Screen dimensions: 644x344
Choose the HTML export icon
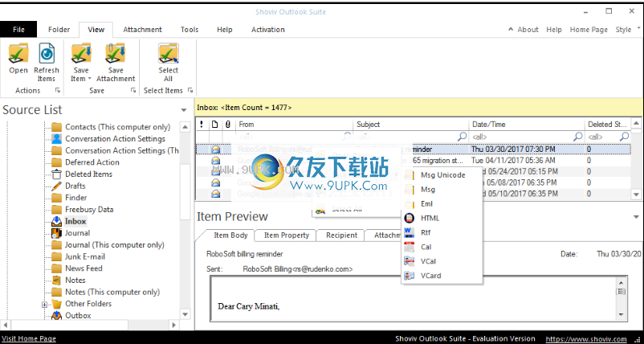coord(410,219)
